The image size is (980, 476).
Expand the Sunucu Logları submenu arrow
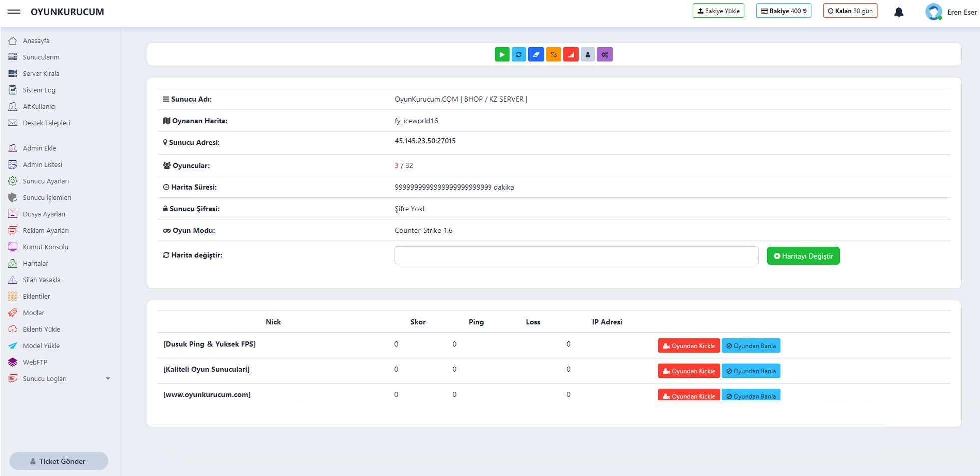click(108, 379)
